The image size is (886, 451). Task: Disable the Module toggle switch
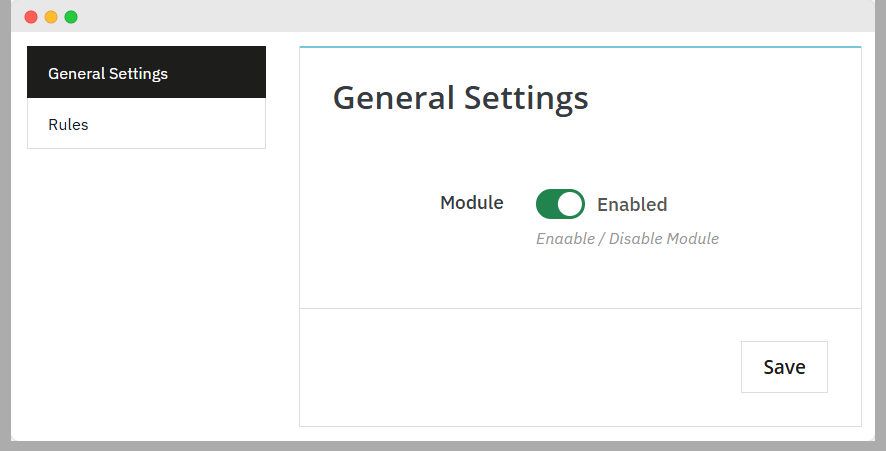[560, 204]
